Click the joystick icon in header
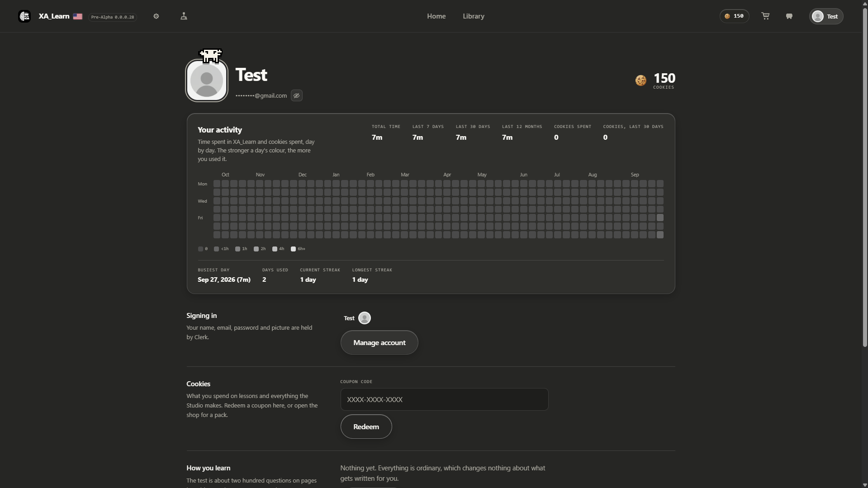Viewport: 868px width, 488px height. pyautogui.click(x=184, y=16)
